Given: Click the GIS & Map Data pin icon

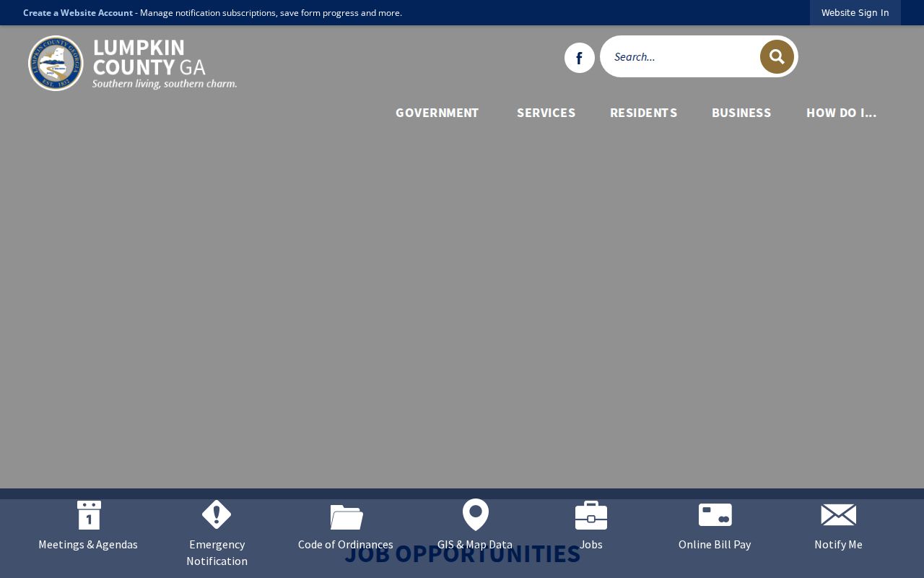Looking at the screenshot, I should 476,514.
